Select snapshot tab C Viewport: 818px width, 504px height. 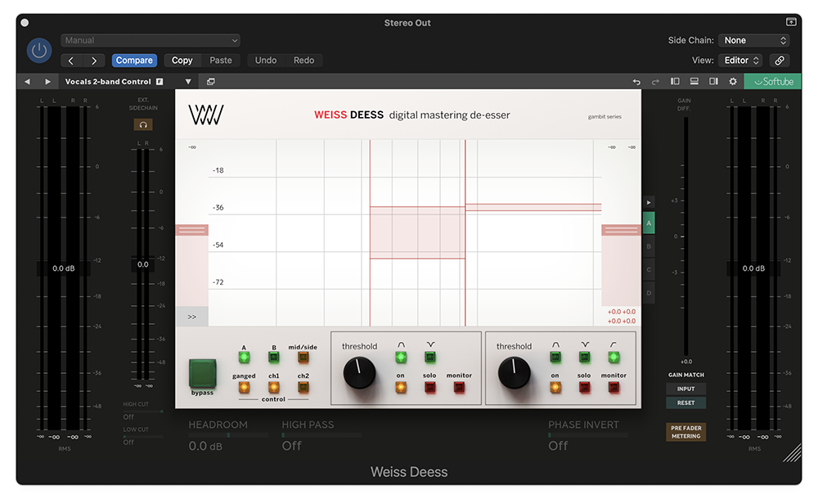[x=649, y=270]
